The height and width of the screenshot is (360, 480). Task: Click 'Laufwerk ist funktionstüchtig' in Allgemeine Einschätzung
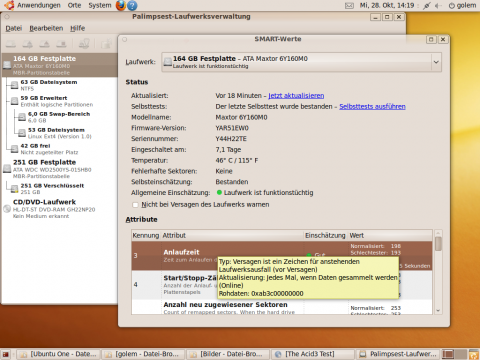coord(268,193)
